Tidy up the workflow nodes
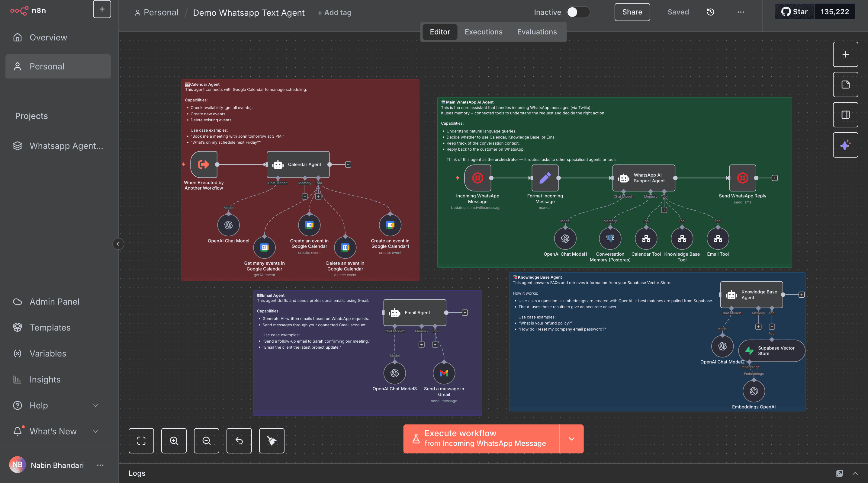 point(272,440)
